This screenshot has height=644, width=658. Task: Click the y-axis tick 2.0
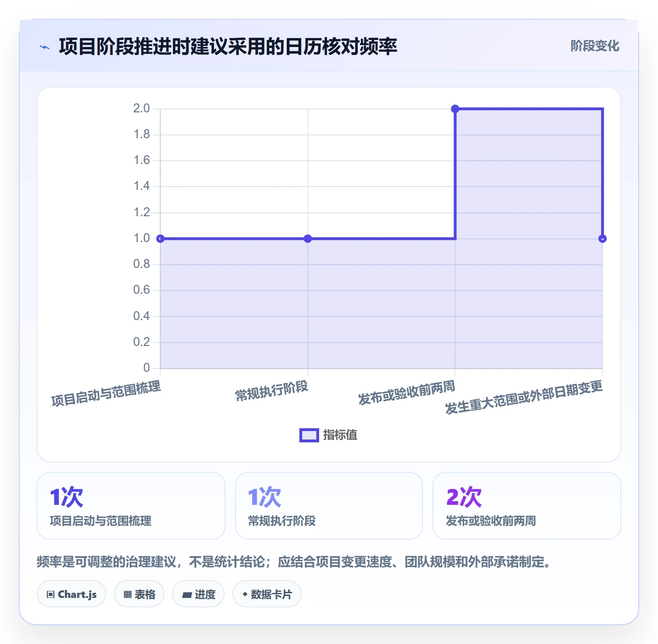point(141,109)
